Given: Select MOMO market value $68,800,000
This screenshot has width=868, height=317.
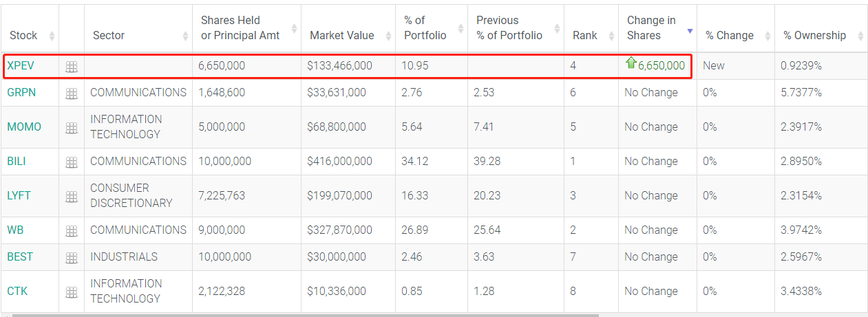Looking at the screenshot, I should pyautogui.click(x=337, y=127).
